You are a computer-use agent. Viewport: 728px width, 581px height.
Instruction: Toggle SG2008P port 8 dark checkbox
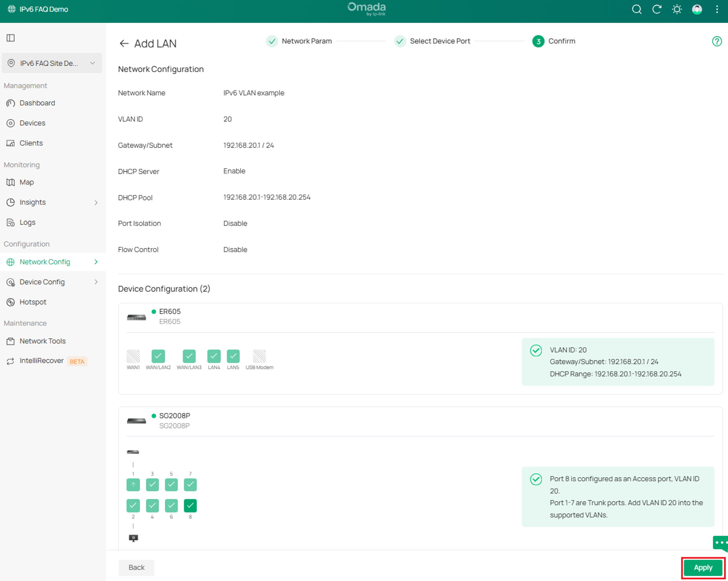click(x=190, y=505)
